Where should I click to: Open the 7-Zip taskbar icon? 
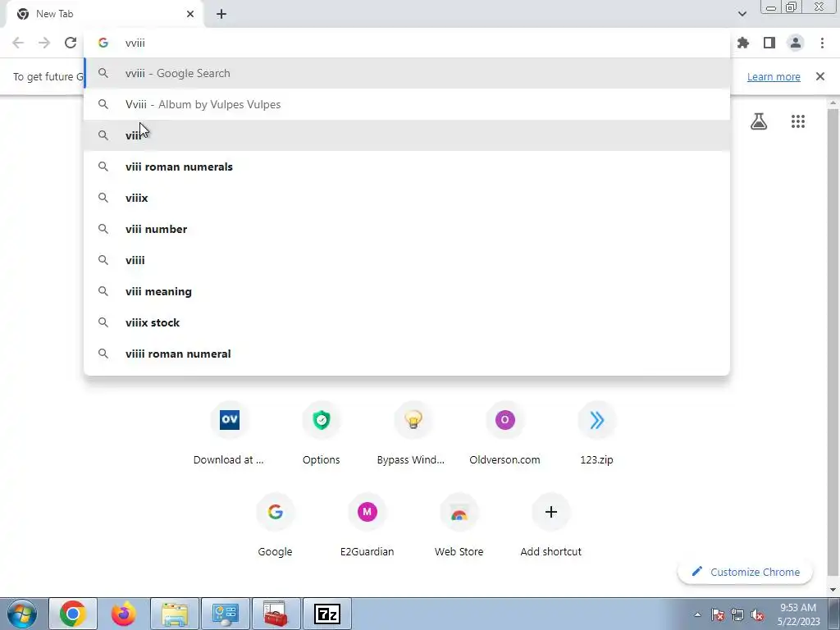[x=327, y=614]
